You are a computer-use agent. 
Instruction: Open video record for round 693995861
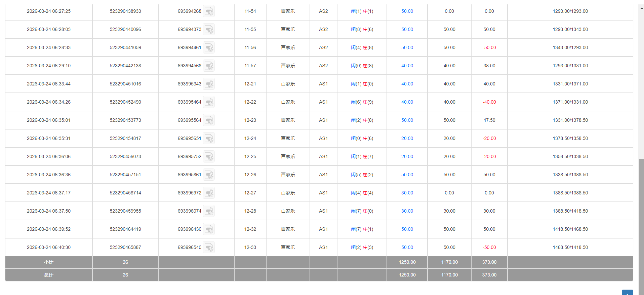tap(209, 175)
